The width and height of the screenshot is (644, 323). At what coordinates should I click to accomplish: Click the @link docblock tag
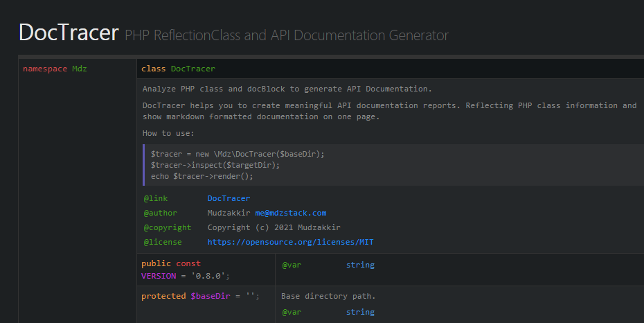pos(156,198)
